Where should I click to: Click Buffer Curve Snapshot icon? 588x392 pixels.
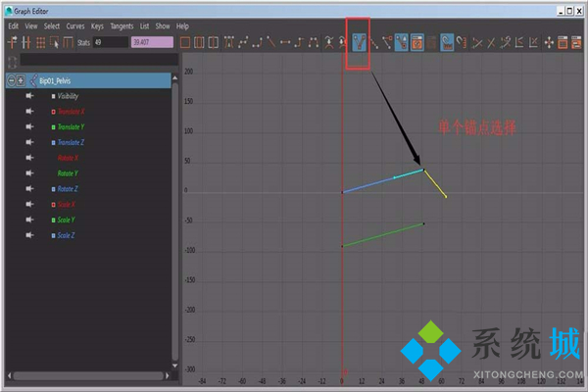point(329,42)
